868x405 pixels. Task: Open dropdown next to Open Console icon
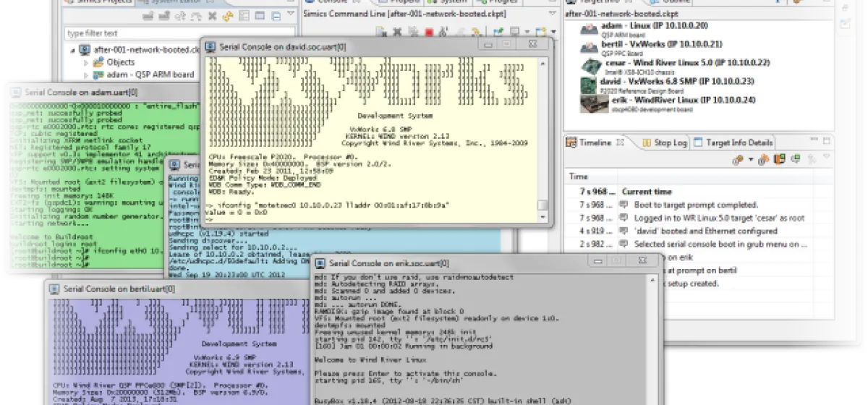click(553, 33)
